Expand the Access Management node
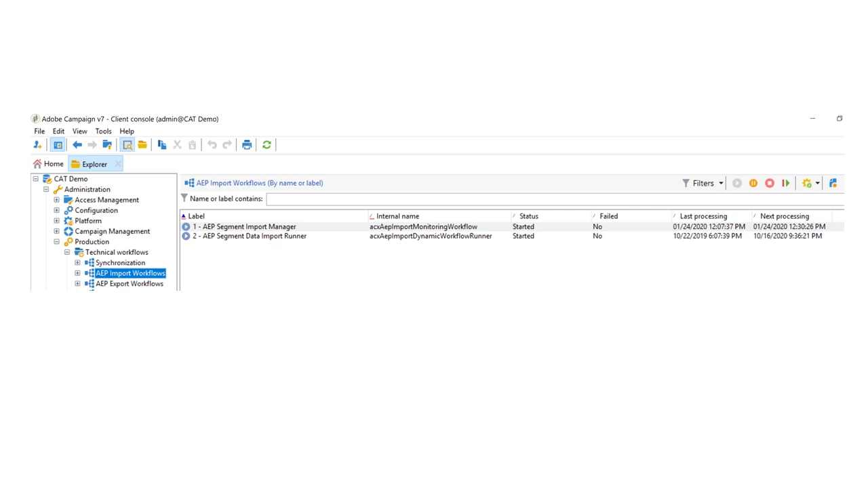Viewport: 868px width, 488px height. pos(57,200)
